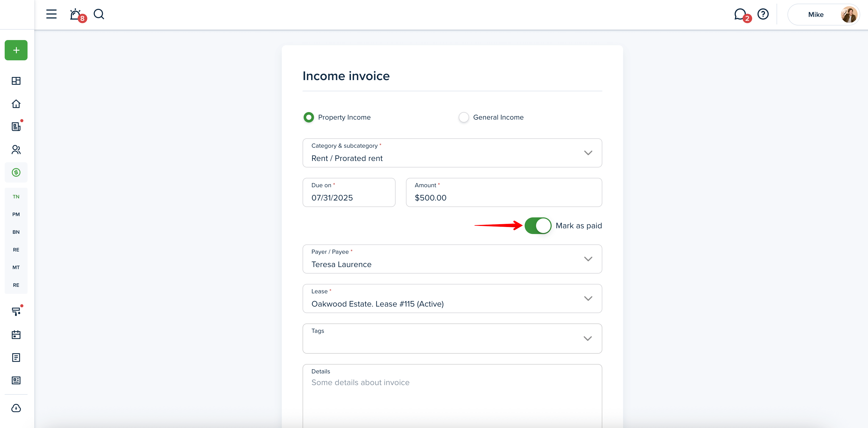Open the help question mark icon
This screenshot has width=868, height=428.
(x=763, y=14)
